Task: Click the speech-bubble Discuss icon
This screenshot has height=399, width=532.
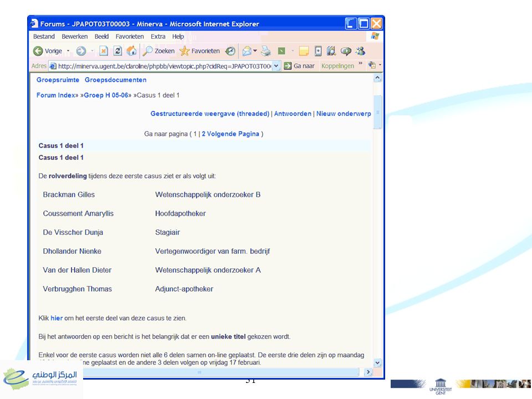Action: 346,51
